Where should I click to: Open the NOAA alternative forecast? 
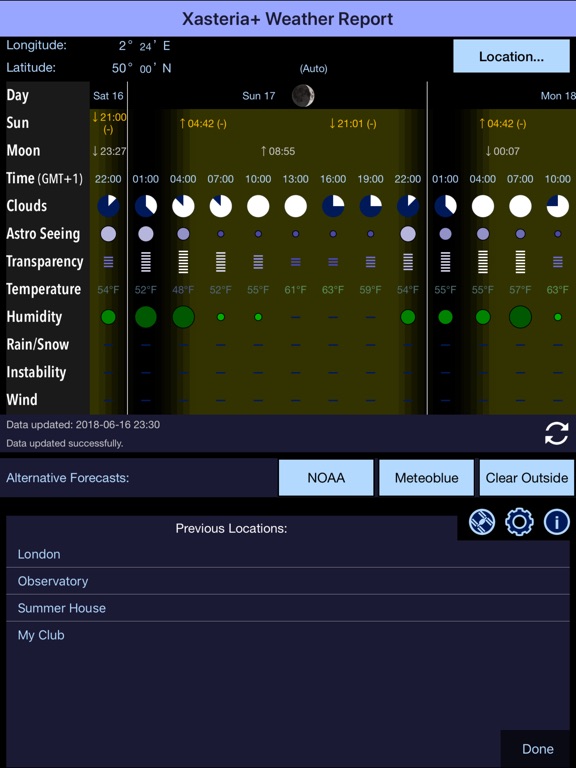coord(326,478)
